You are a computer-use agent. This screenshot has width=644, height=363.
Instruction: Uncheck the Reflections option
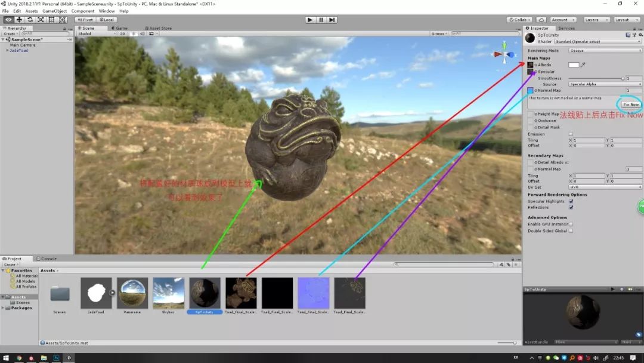coord(571,207)
